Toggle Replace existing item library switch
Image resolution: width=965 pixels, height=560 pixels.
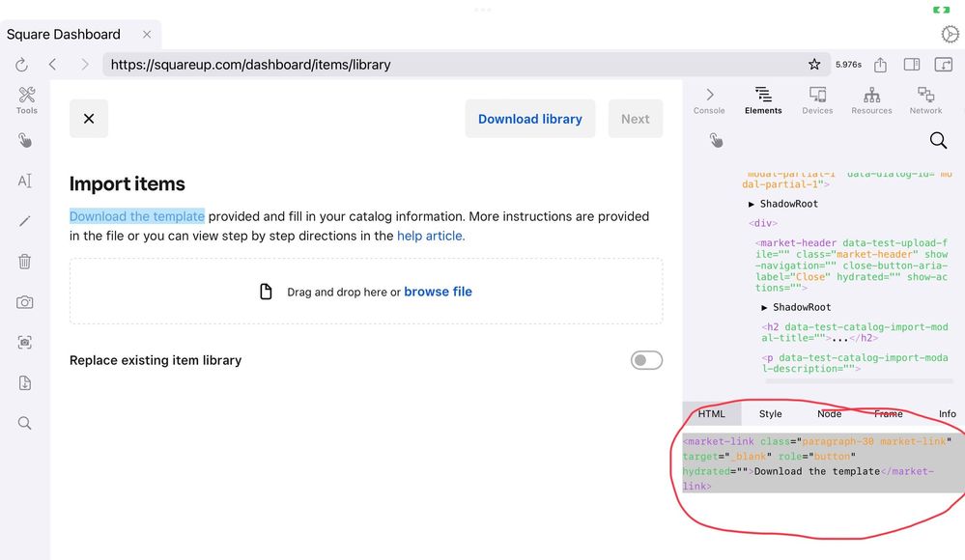(646, 360)
